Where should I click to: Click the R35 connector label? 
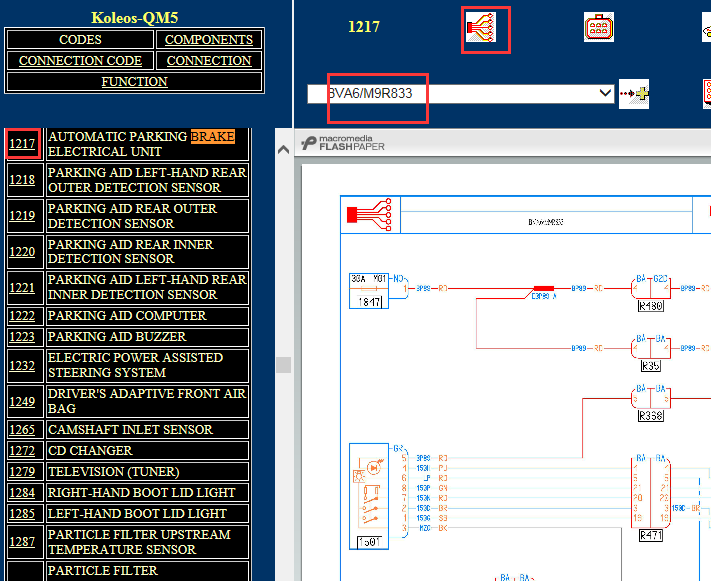[651, 366]
